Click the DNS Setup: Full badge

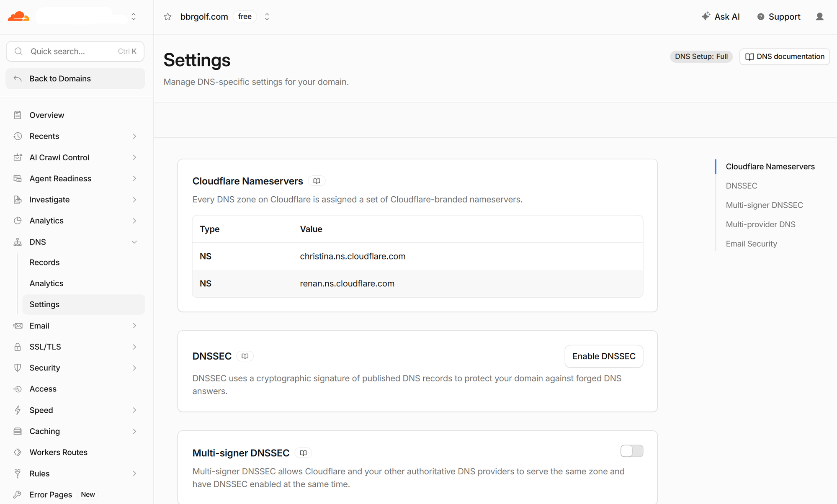(x=701, y=57)
